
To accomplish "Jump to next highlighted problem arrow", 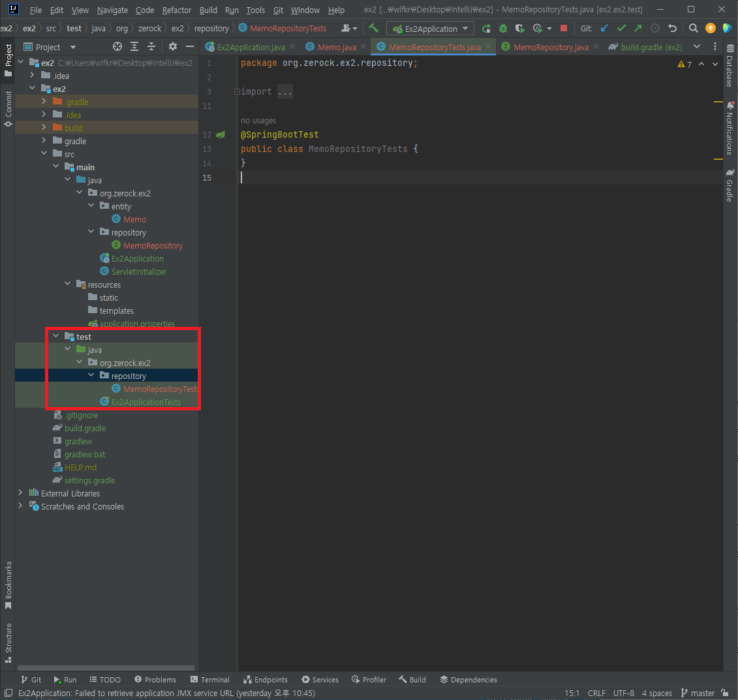I will [715, 64].
